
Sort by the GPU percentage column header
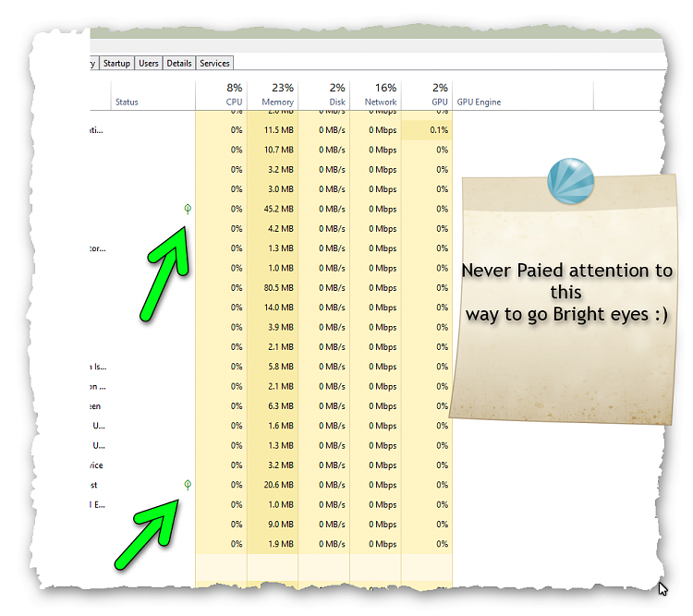pos(427,95)
